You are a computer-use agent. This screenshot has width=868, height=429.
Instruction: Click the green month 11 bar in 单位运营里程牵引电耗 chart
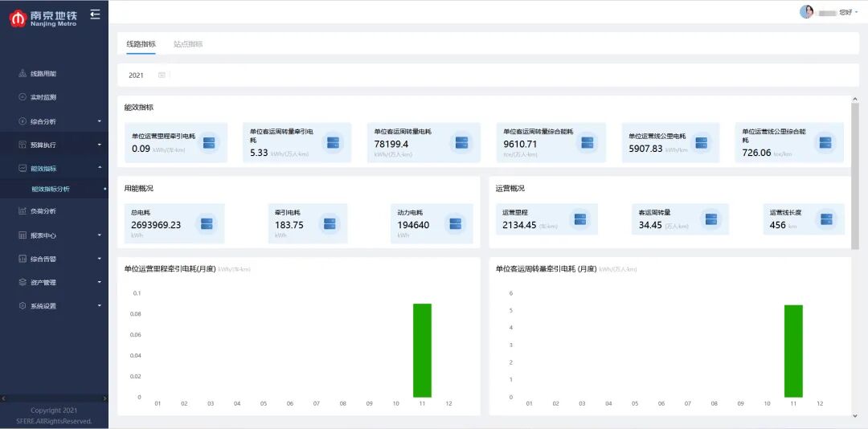423,350
